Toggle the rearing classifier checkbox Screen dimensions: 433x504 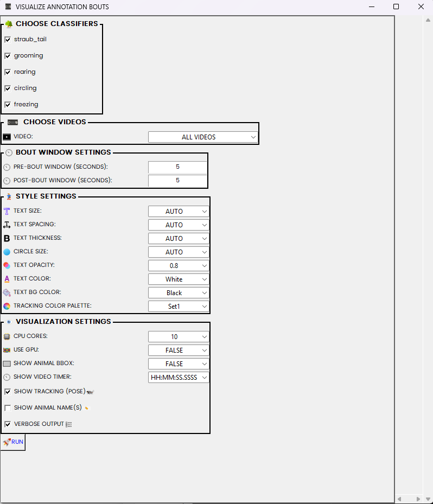pos(8,72)
